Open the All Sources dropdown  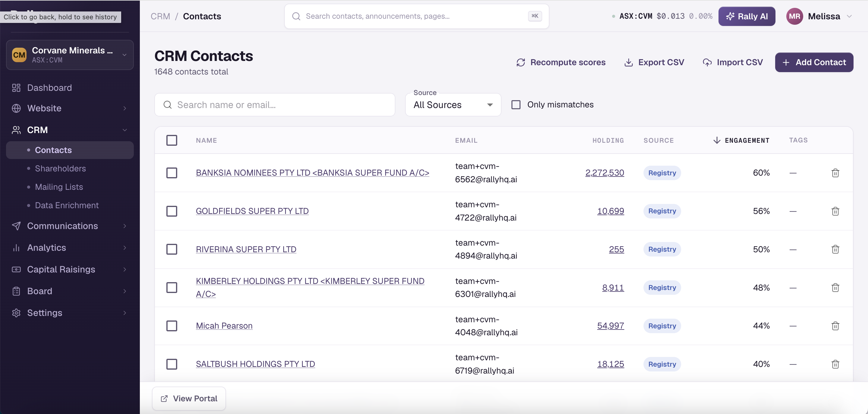click(x=453, y=105)
